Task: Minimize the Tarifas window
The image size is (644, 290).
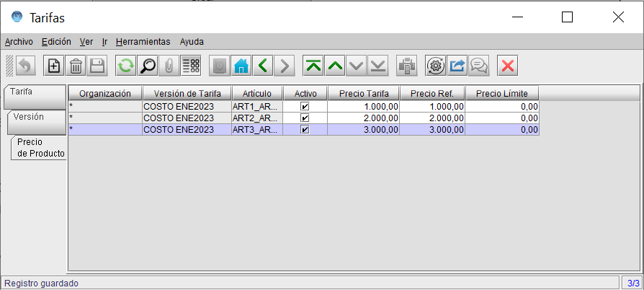Action: (x=517, y=17)
